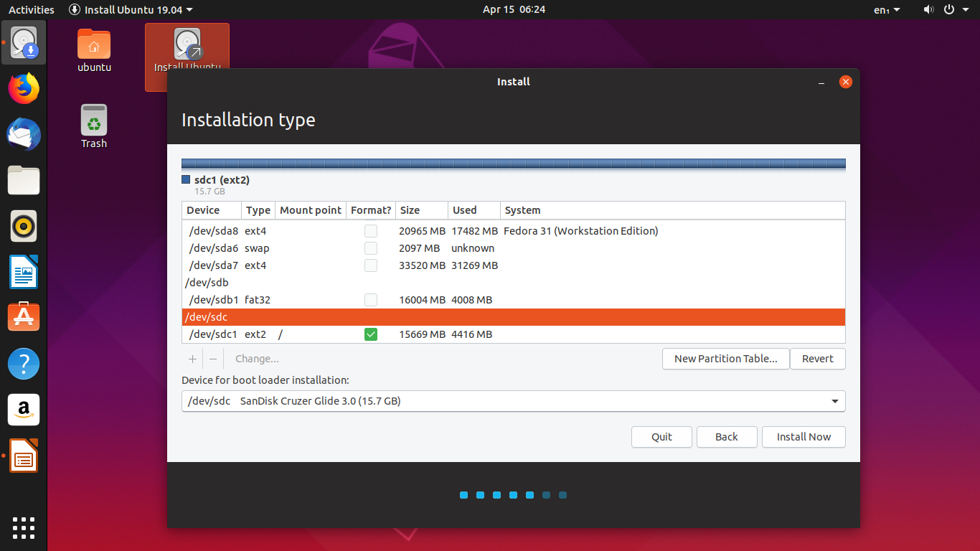The height and width of the screenshot is (551, 980).
Task: Check the Format box for /dev/sda8
Action: (371, 230)
